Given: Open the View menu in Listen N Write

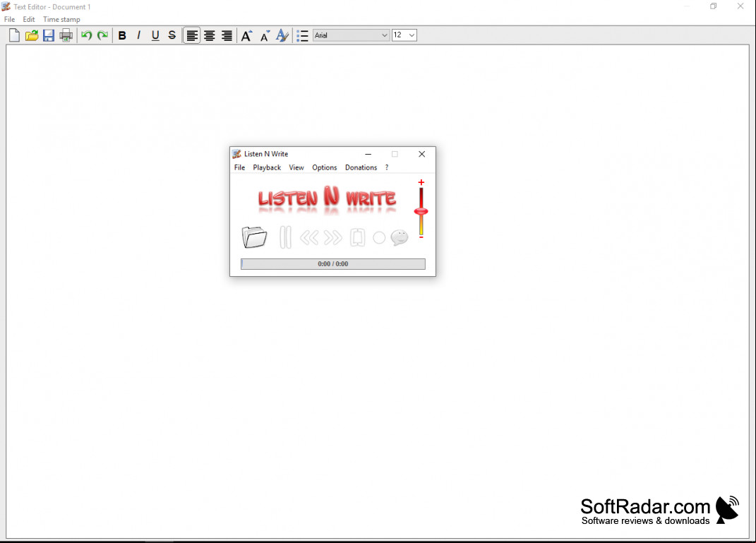Looking at the screenshot, I should coord(296,167).
